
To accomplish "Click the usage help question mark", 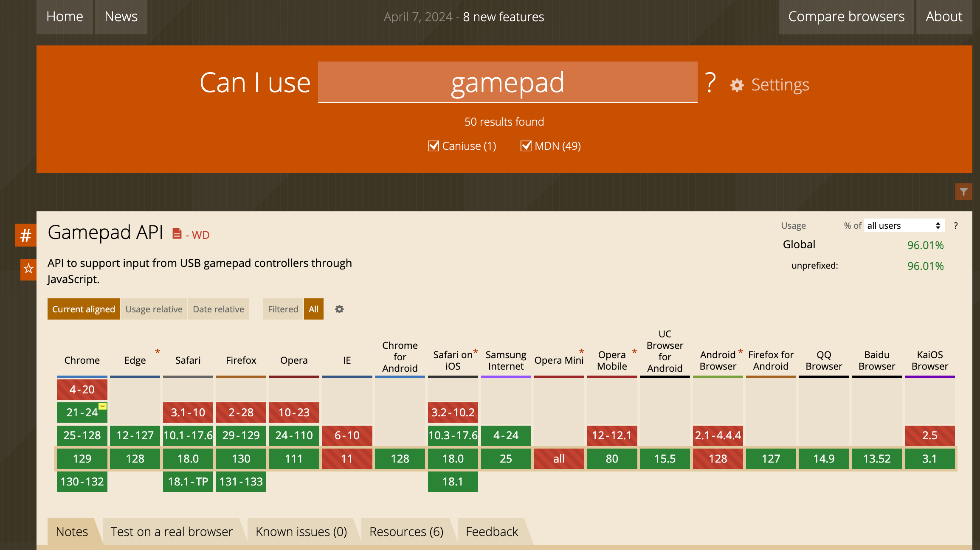I will click(x=955, y=226).
